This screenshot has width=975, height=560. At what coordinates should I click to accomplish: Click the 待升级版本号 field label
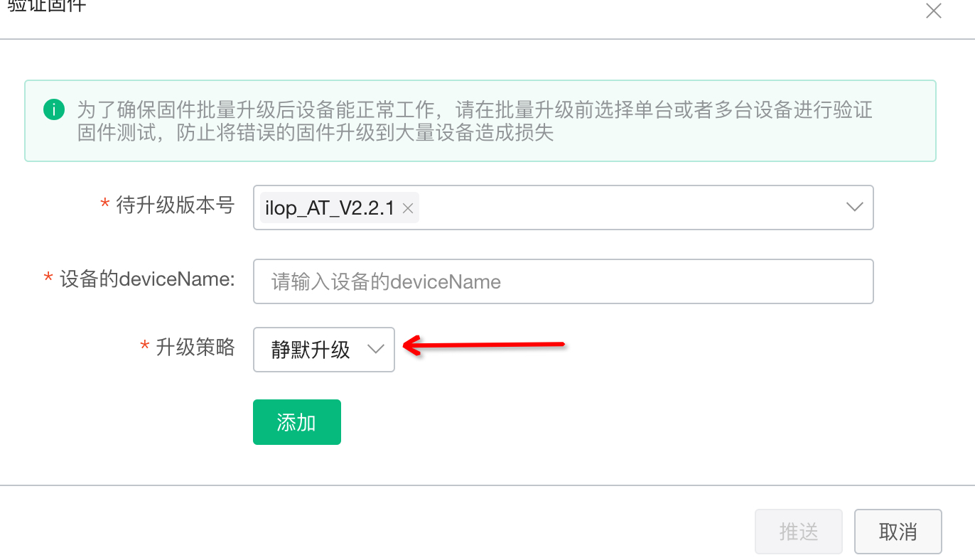click(x=175, y=206)
